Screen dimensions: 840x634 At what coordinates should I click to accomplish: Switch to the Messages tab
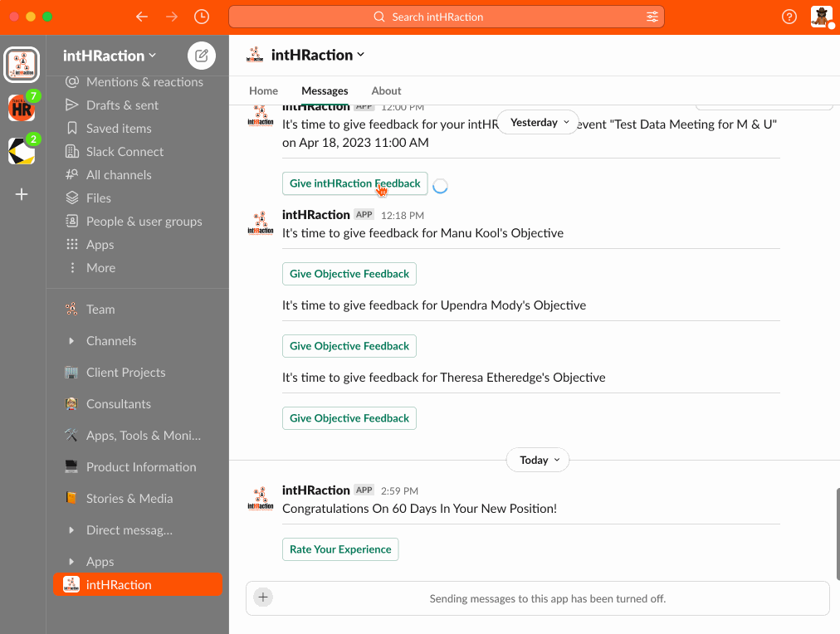pos(325,91)
